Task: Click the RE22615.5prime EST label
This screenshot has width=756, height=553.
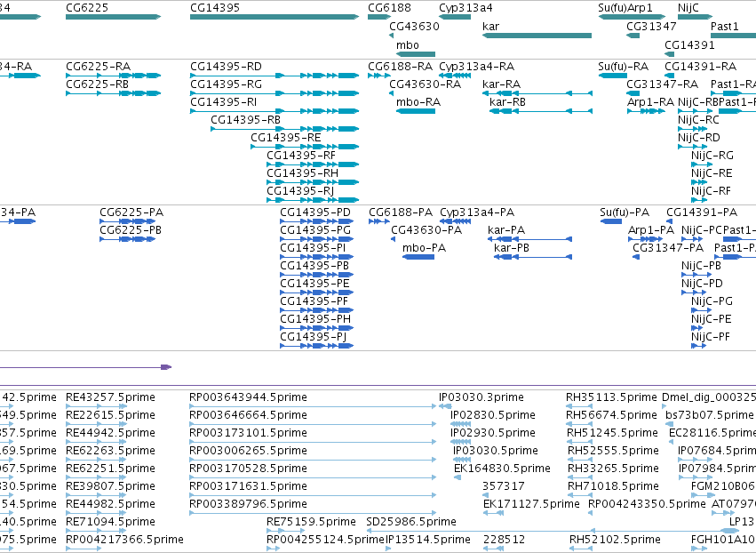Action: click(x=110, y=415)
